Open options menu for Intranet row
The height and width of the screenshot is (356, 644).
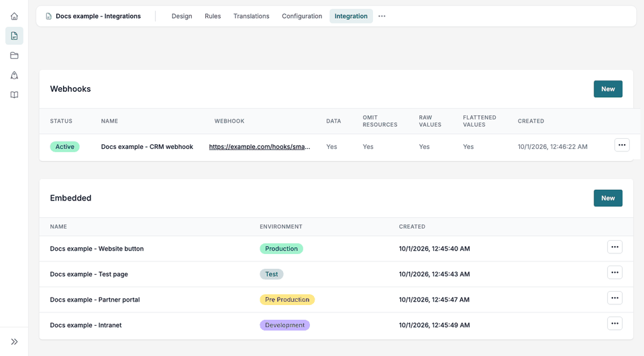coord(615,324)
